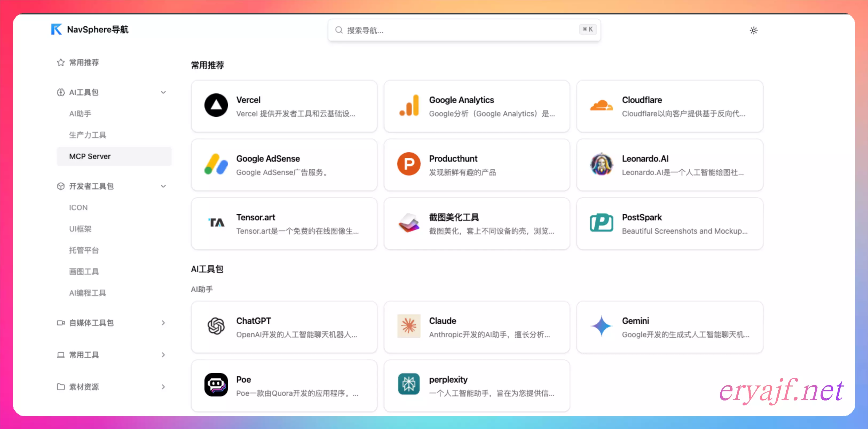
Task: Click the Tensor.art TA logo
Action: (x=216, y=223)
